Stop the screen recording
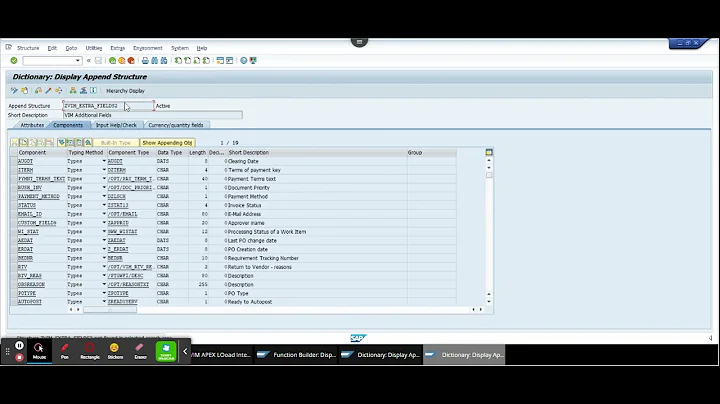This screenshot has height=404, width=720. (x=19, y=357)
